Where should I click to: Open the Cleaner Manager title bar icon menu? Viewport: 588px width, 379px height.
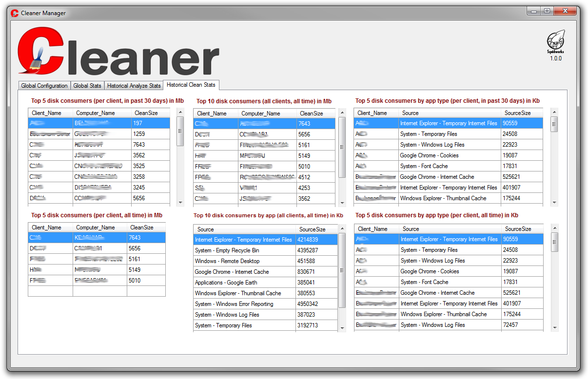tap(15, 13)
